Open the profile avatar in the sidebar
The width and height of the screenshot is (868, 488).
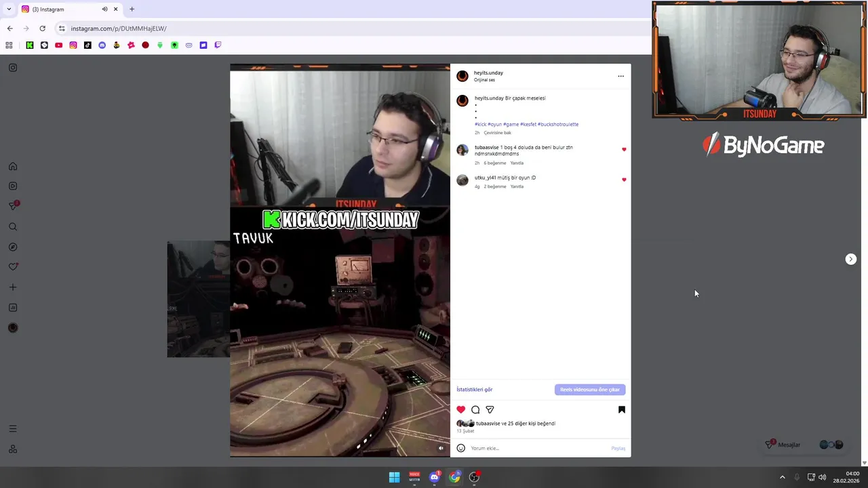(x=13, y=328)
